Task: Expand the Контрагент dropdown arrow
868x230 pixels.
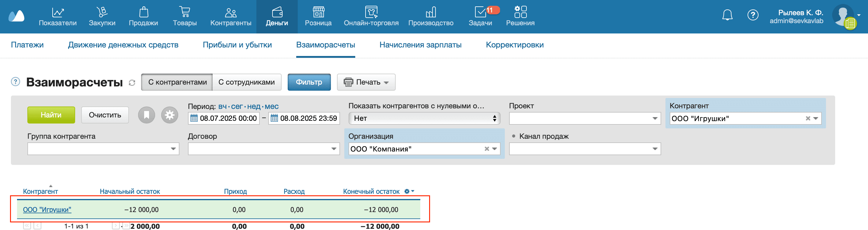Action: (816, 118)
